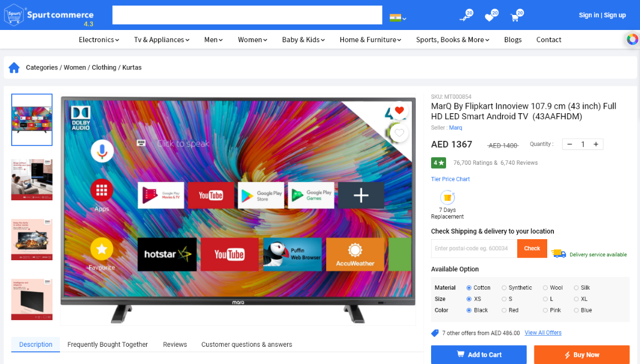The image size is (640, 364).
Task: Click the 6,740 Reviews text
Action: tap(519, 163)
